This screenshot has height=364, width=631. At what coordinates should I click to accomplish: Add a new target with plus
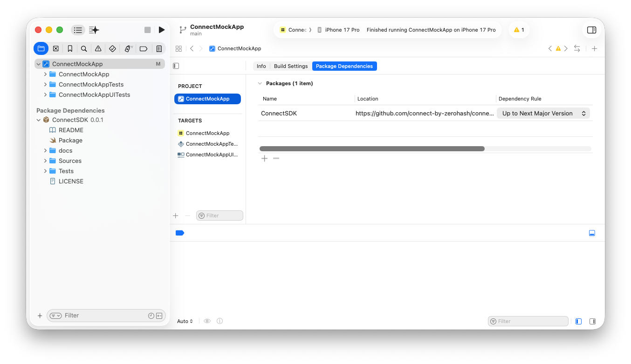(176, 216)
